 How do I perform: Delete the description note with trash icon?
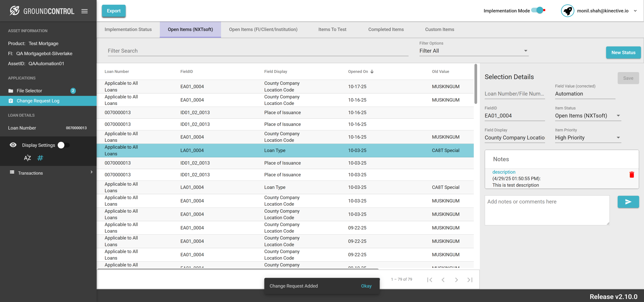click(x=632, y=175)
